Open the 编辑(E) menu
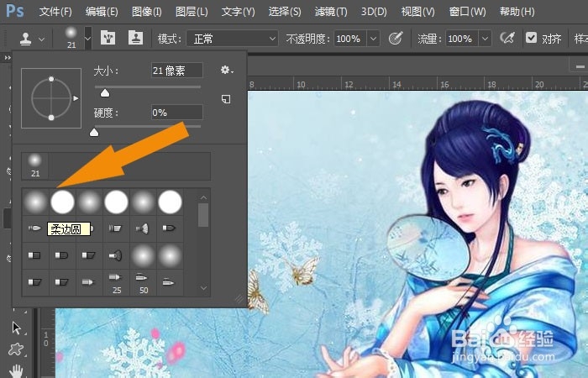Viewport: 588px width, 378px height. coord(102,12)
